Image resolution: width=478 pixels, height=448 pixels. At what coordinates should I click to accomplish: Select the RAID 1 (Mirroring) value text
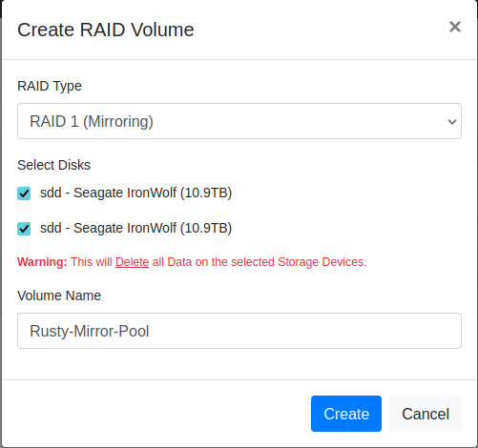92,121
